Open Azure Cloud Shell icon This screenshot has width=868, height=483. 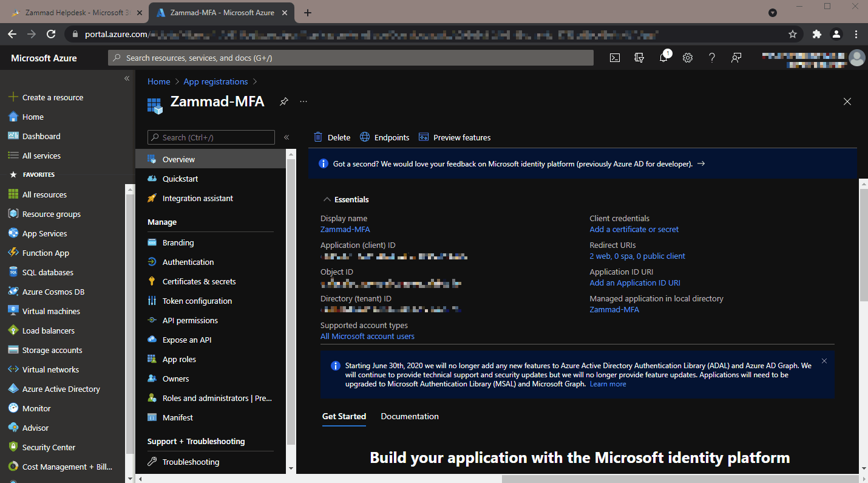615,58
